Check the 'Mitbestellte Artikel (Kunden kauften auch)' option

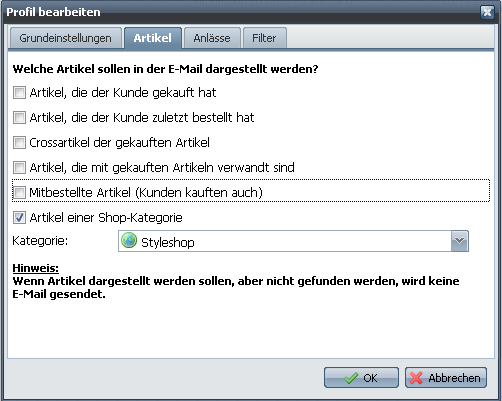click(19, 192)
